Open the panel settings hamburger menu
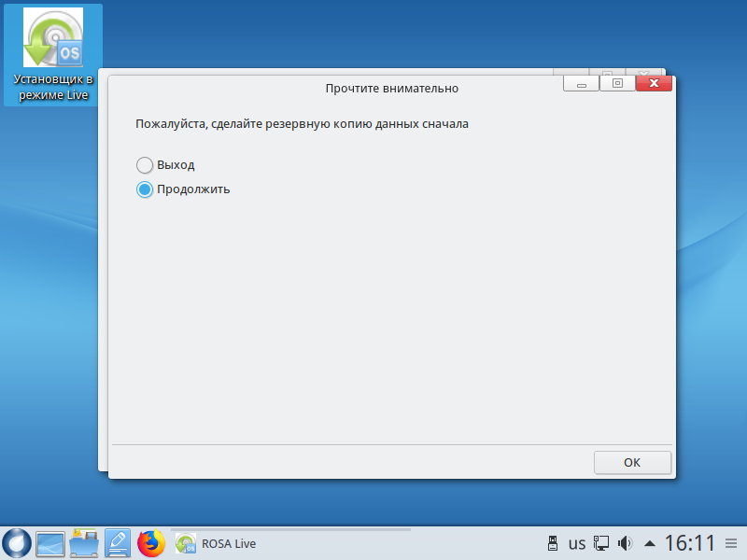747x560 pixels. tap(731, 543)
